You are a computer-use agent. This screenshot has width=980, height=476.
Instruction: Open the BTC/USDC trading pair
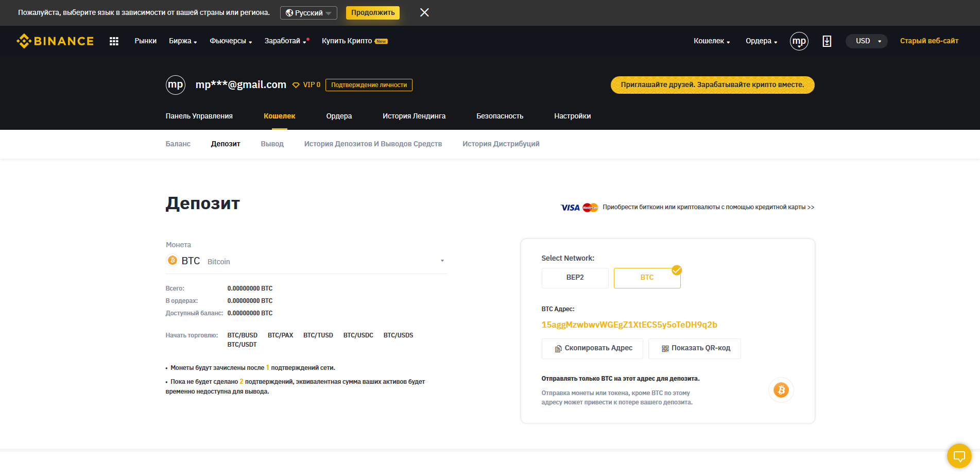click(x=358, y=336)
